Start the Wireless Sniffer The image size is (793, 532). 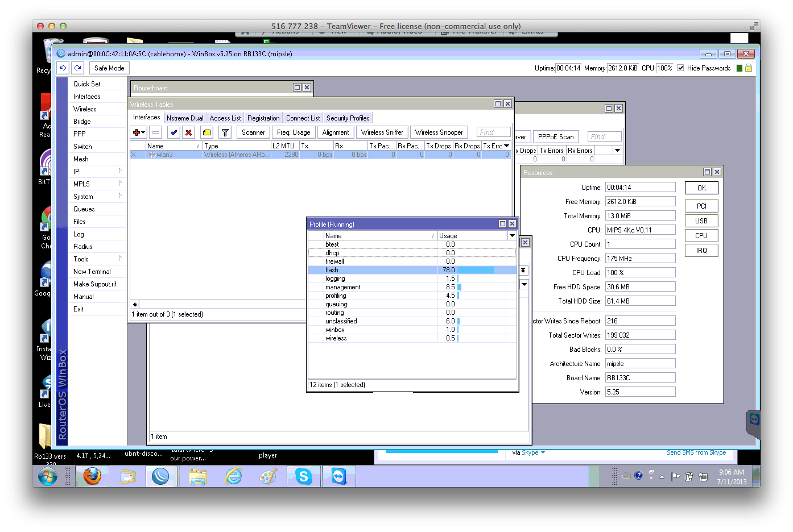tap(382, 132)
